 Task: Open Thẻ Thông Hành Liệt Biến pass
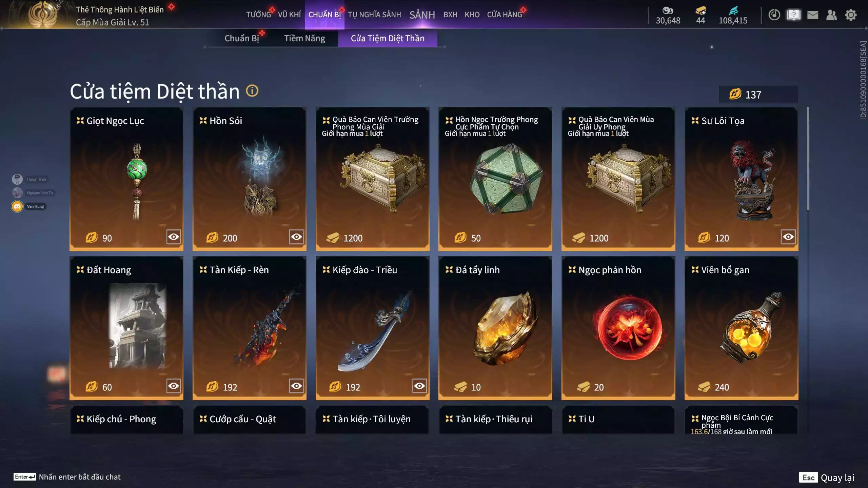(120, 9)
